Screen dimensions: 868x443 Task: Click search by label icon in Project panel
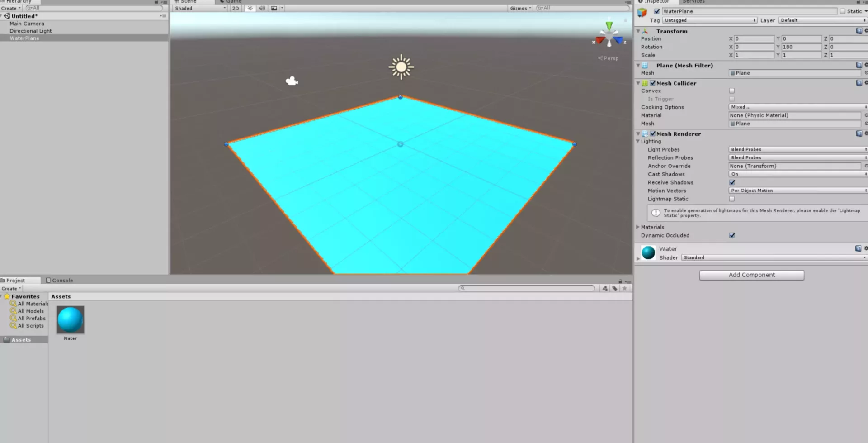[x=614, y=288]
